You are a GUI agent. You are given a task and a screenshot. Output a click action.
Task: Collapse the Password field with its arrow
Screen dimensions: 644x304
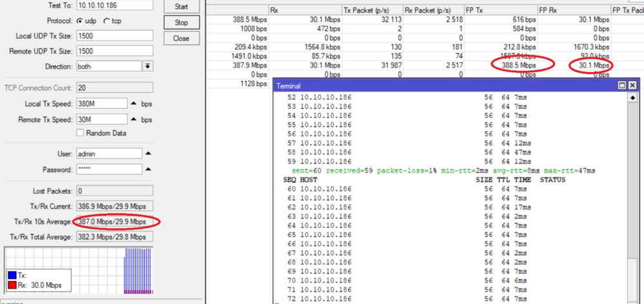click(148, 169)
